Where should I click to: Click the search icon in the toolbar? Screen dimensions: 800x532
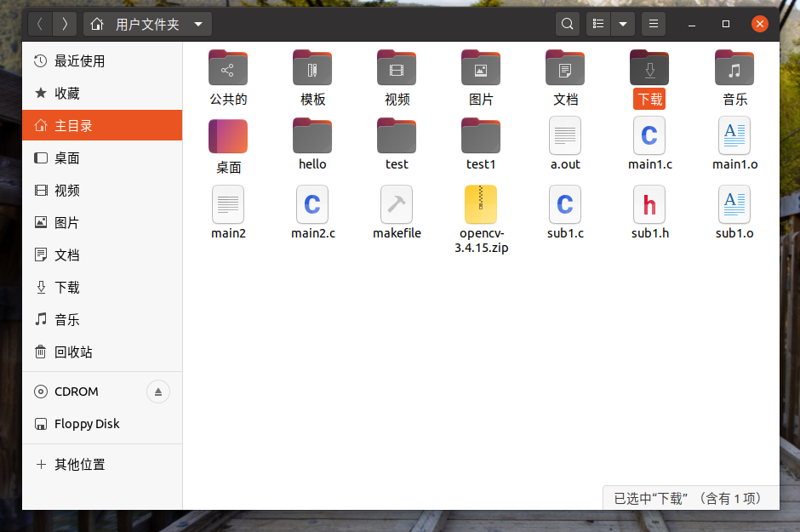point(567,24)
